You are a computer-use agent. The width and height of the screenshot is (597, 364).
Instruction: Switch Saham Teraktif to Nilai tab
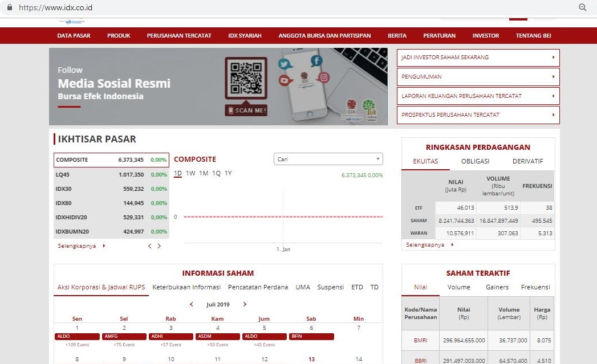[x=421, y=287]
